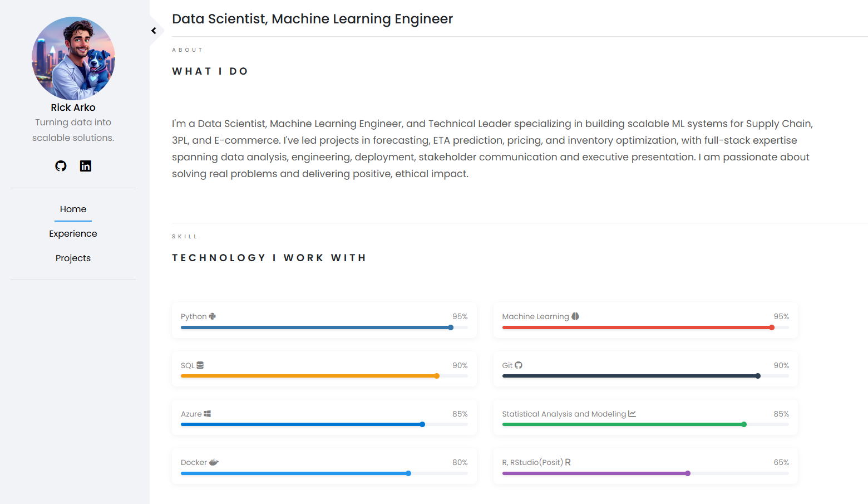Open the GitHub profile icon
The height and width of the screenshot is (504, 868).
point(61,166)
